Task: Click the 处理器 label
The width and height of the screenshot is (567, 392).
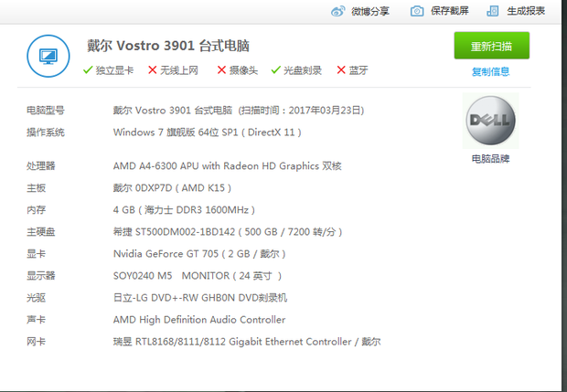Action: click(41, 165)
